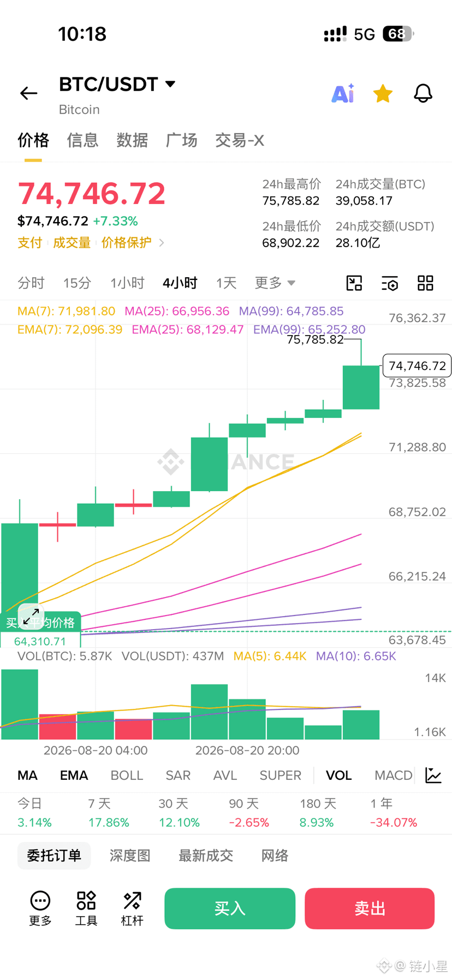This screenshot has height=980, width=452.
Task: Toggle the MA indicator
Action: point(28,775)
